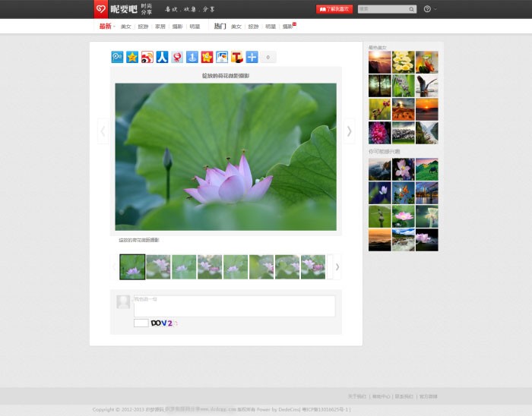Open the orange sea sunset thumbnail
Viewport: 532px width, 416px height.
tap(427, 109)
